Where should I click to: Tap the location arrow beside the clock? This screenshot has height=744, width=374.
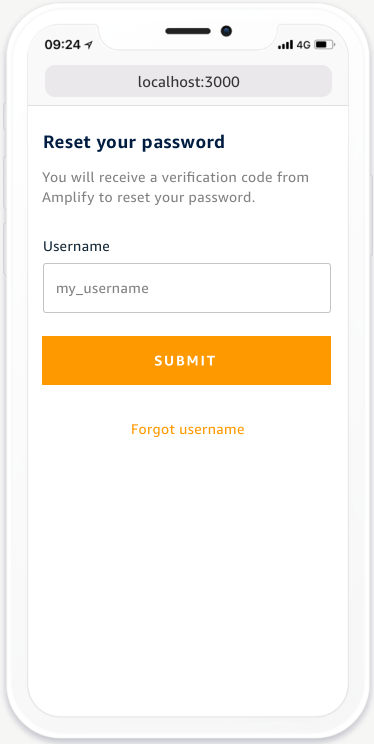pyautogui.click(x=88, y=45)
